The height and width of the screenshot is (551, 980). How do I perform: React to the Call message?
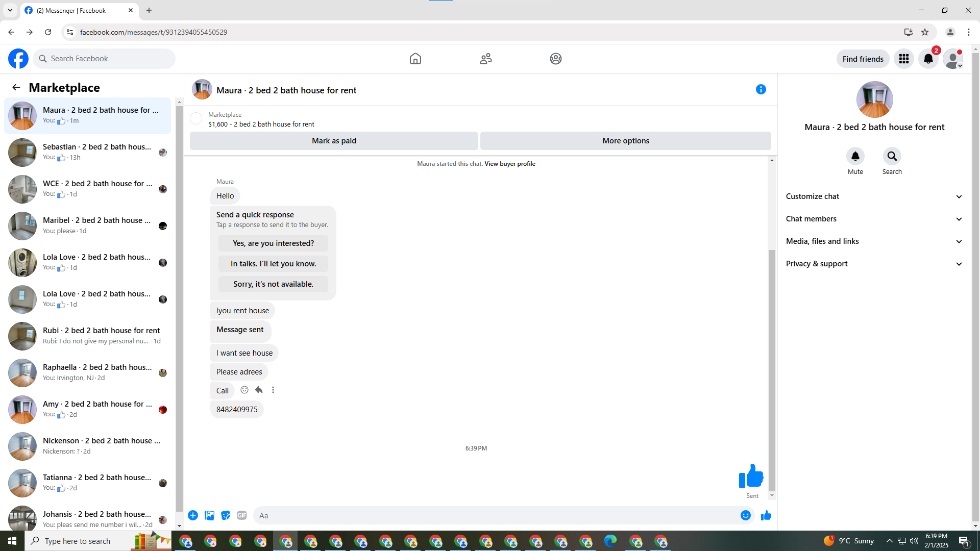(244, 390)
